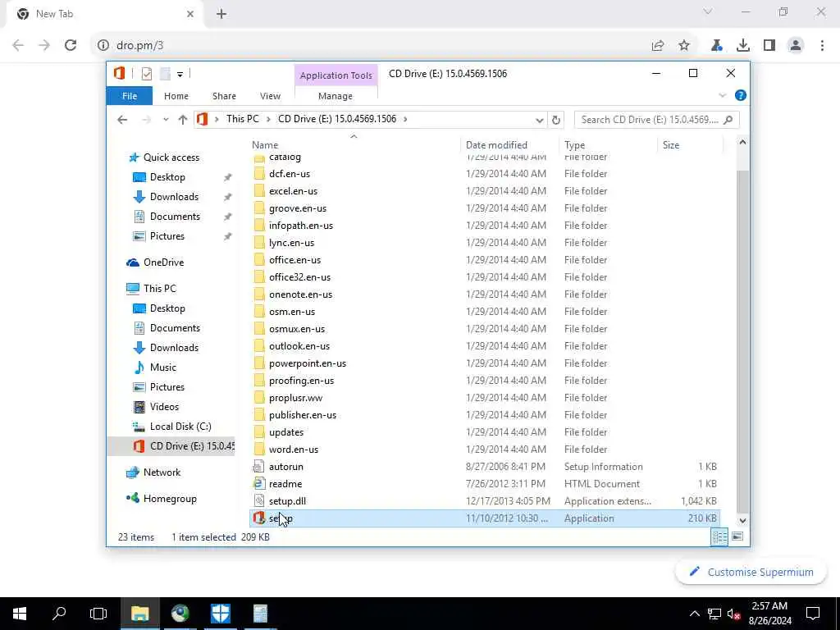
Task: Open a new browser tab
Action: coord(221,14)
